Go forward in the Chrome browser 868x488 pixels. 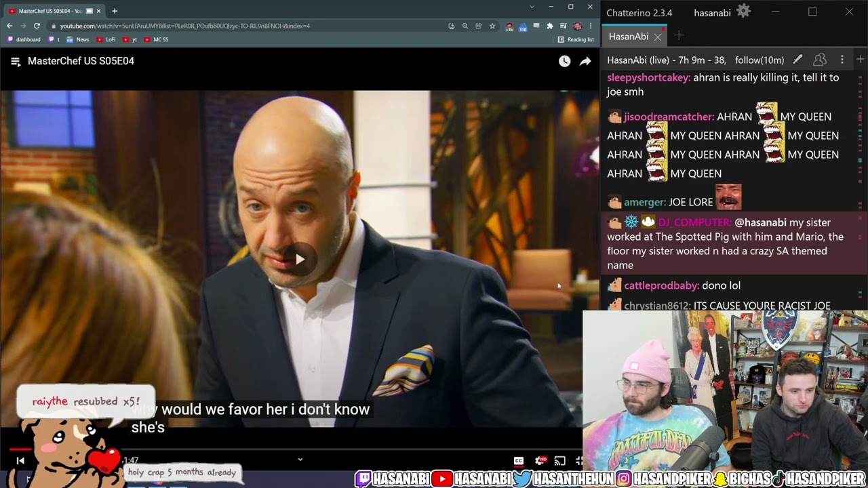coord(23,26)
